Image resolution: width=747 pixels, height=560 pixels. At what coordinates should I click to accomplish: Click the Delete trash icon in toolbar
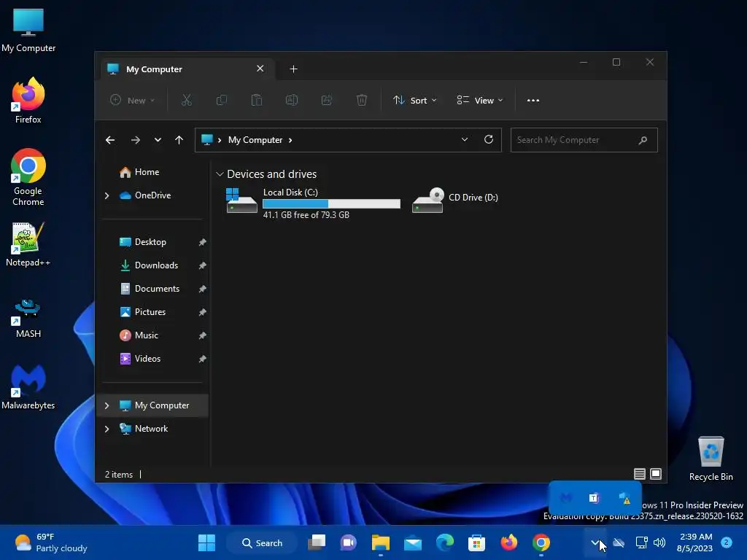[362, 100]
